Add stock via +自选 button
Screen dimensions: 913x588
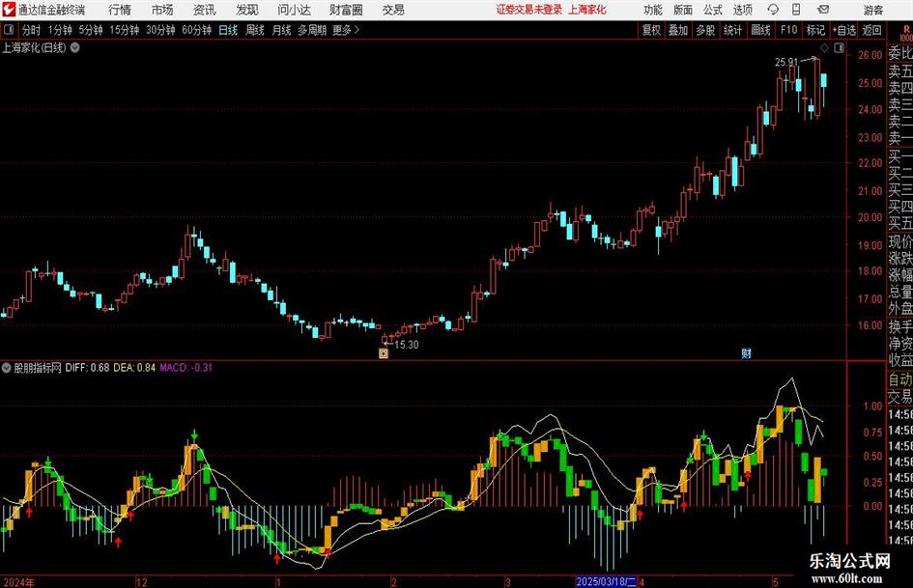[x=844, y=30]
